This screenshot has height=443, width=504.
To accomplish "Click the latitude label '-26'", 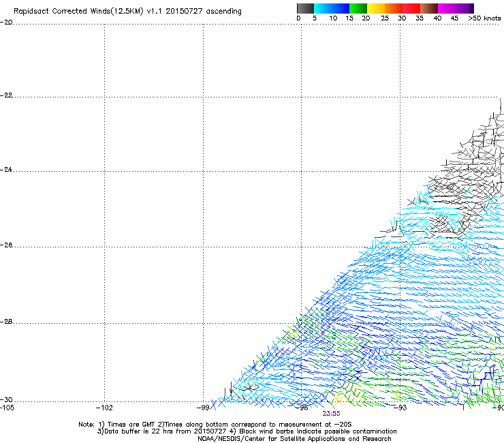I will coord(6,245).
